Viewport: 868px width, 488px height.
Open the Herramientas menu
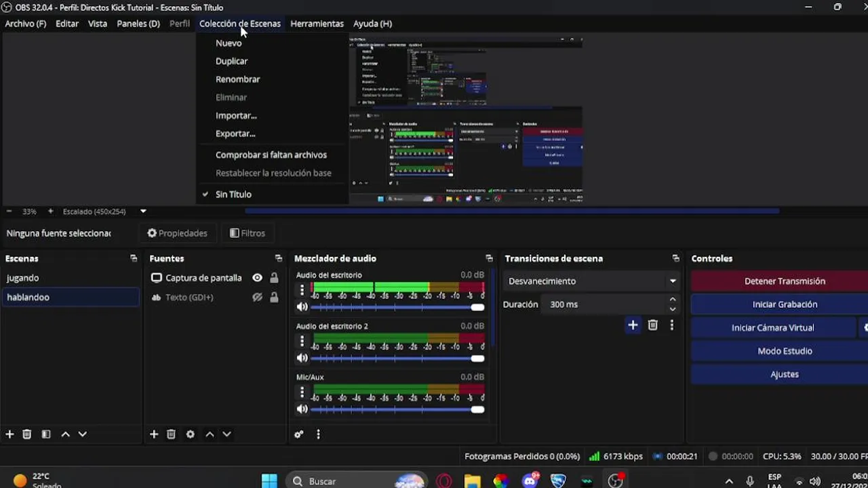coord(317,24)
